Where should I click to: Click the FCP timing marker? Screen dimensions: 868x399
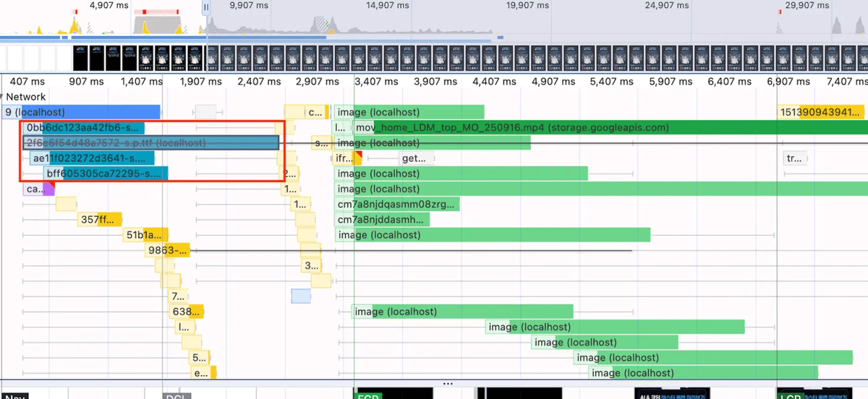point(367,395)
